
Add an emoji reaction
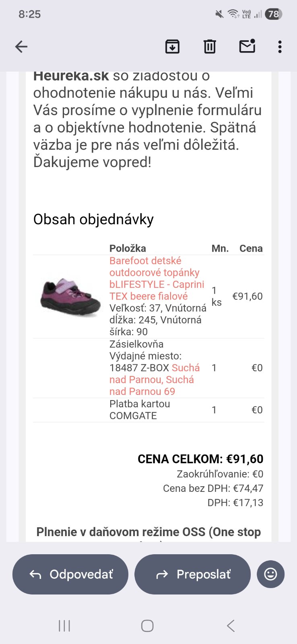coord(270,574)
